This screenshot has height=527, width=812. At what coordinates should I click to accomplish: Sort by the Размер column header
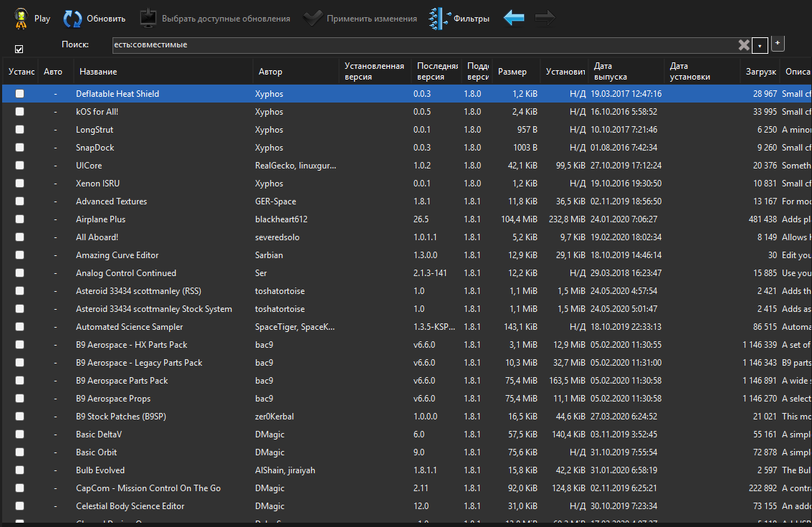(516, 72)
